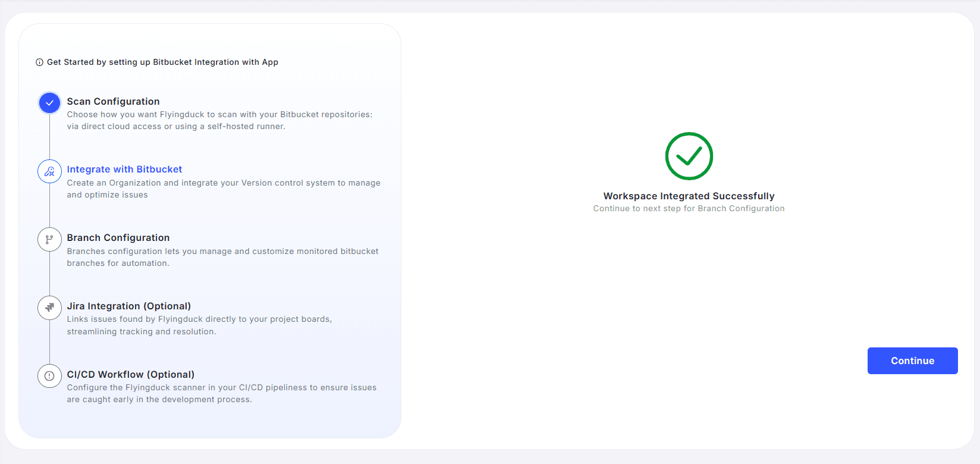This screenshot has width=980, height=464.
Task: Click the info icon beside Get Started
Action: tap(39, 62)
